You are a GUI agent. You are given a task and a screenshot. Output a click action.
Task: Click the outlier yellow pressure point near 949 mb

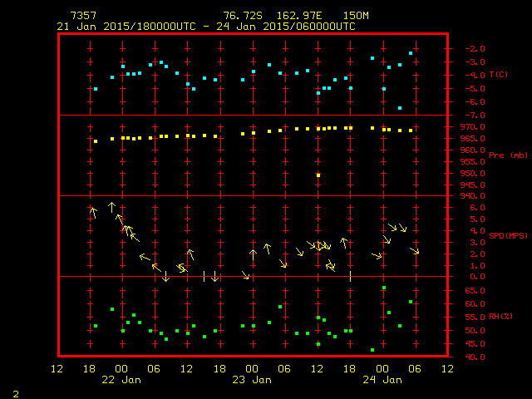pyautogui.click(x=318, y=175)
